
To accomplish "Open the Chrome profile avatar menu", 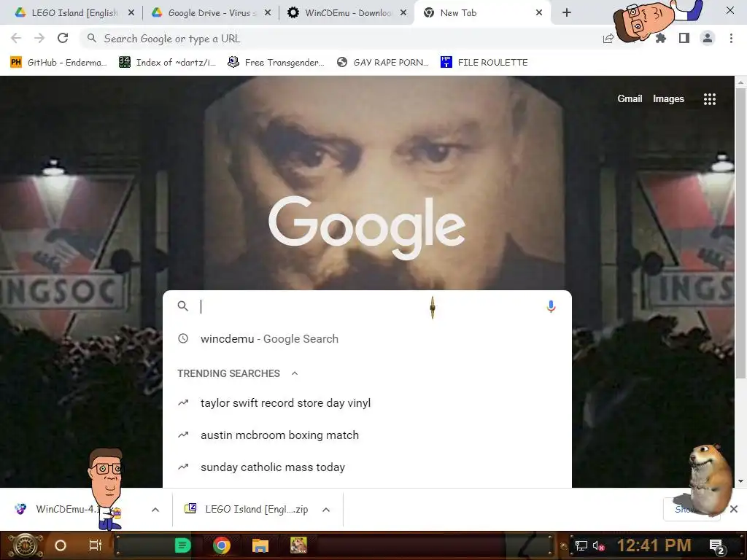I will pos(708,38).
